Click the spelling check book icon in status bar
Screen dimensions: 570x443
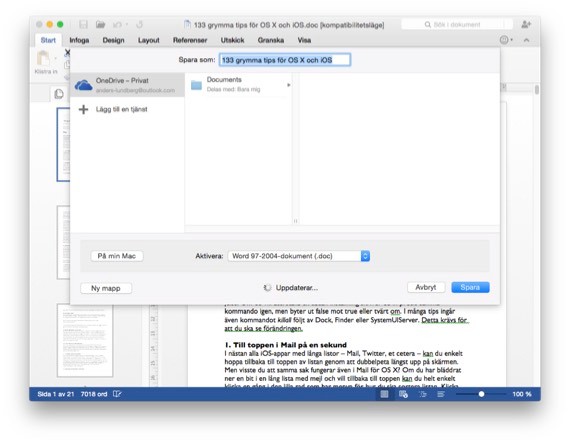coord(117,394)
